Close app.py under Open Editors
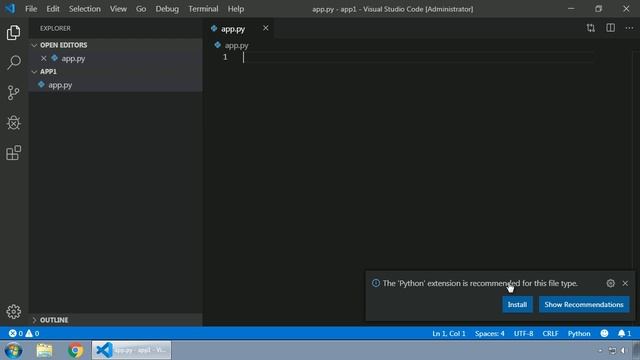The width and height of the screenshot is (640, 360). 44,58
